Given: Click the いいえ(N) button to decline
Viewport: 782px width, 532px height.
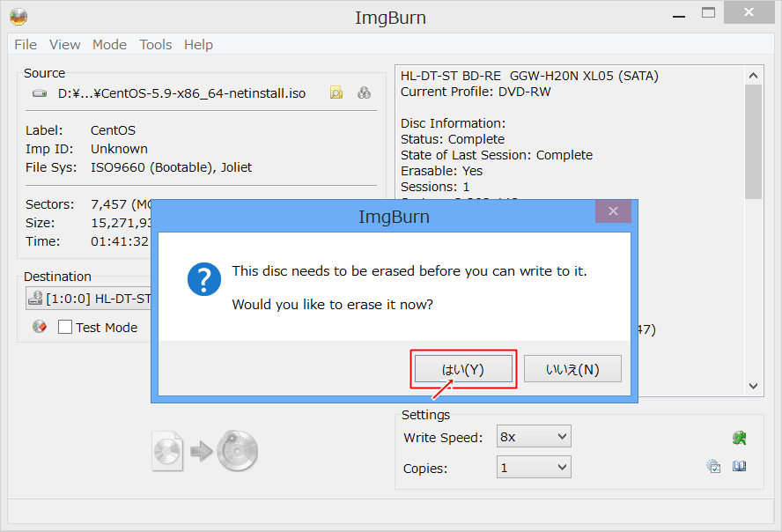Looking at the screenshot, I should click(572, 369).
